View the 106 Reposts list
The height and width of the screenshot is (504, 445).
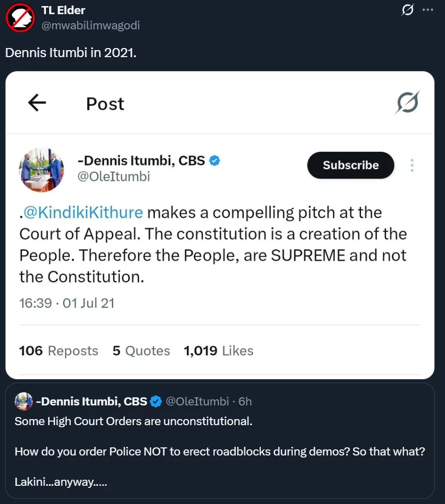pyautogui.click(x=59, y=351)
